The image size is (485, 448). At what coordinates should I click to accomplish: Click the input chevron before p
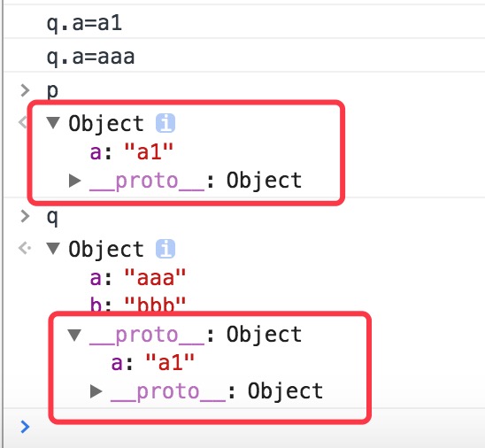tap(25, 90)
